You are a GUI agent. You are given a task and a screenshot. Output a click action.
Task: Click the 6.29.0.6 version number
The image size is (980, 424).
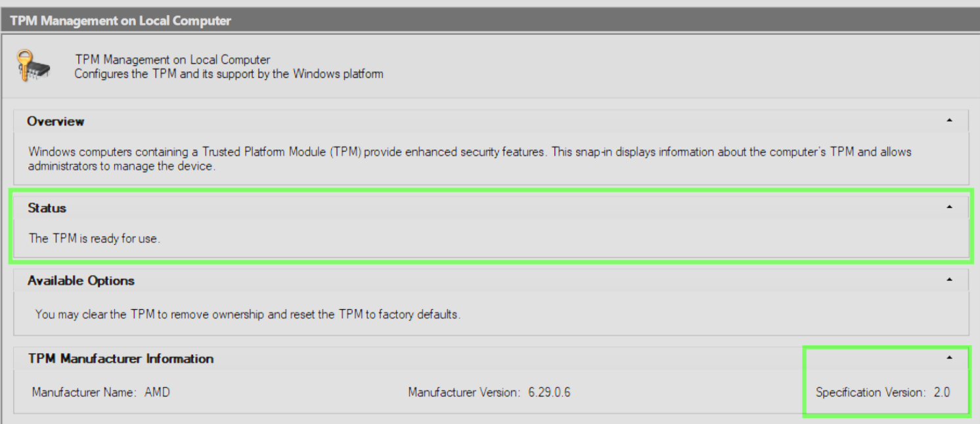tap(549, 393)
